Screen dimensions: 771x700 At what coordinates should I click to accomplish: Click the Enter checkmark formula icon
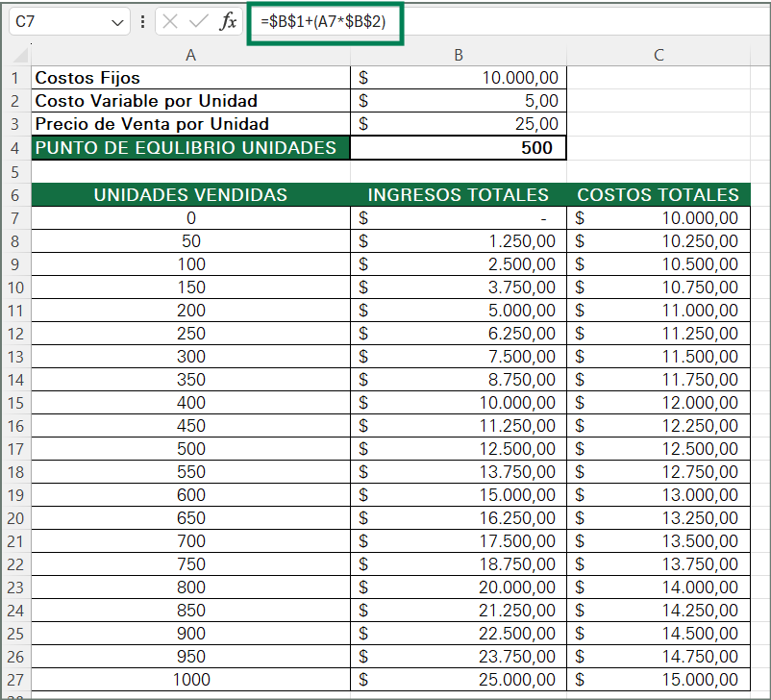coord(199,22)
